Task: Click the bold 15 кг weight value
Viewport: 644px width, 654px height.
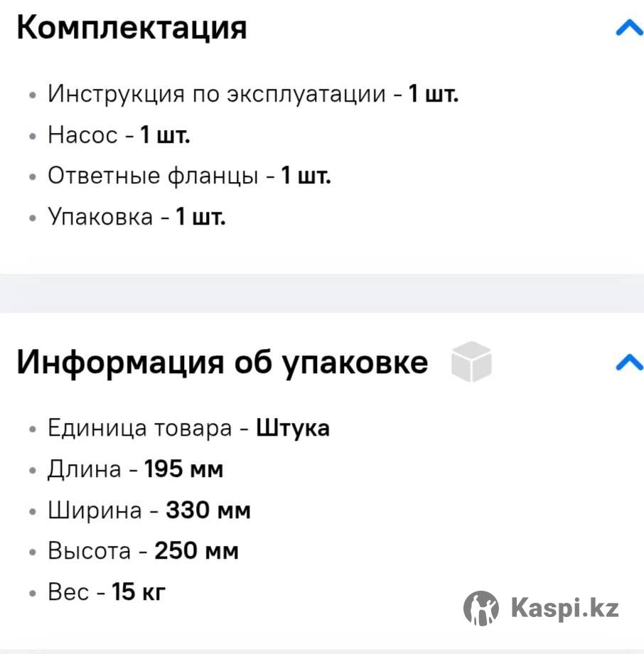Action: pyautogui.click(x=139, y=591)
